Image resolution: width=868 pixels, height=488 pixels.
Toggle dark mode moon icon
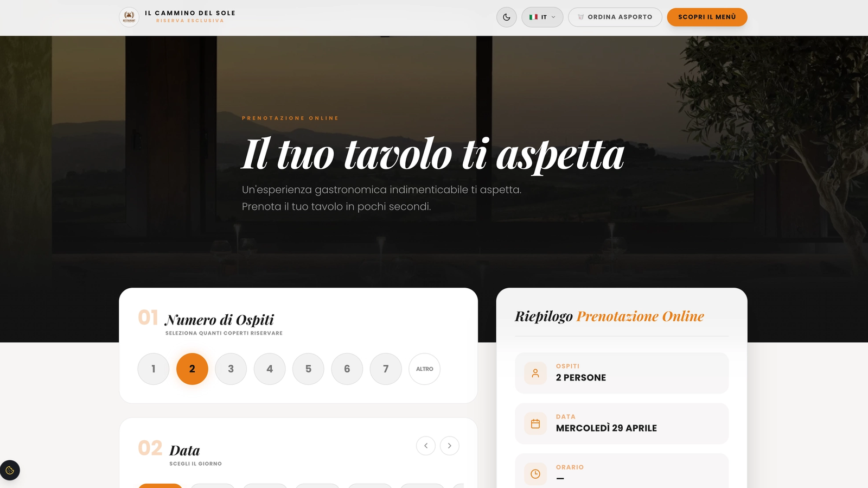click(x=507, y=17)
